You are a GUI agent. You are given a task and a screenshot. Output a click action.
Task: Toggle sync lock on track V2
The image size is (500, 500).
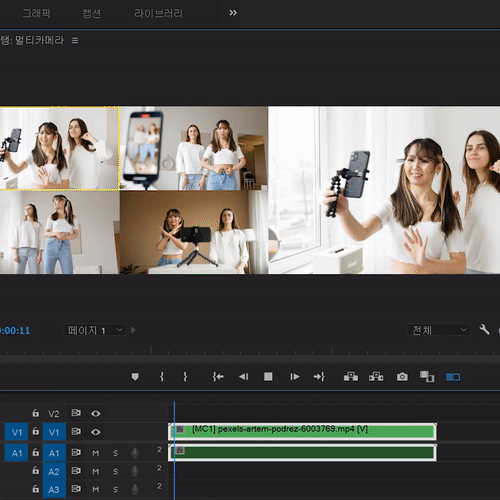[76, 413]
